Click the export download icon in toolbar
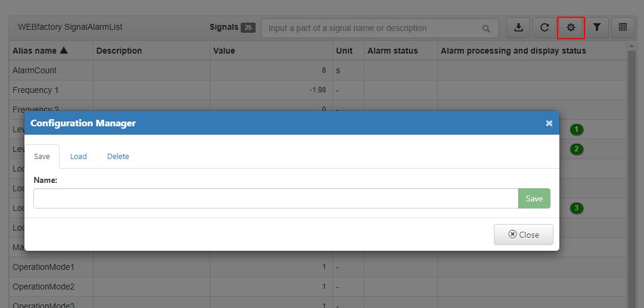The height and width of the screenshot is (308, 644). coord(519,27)
